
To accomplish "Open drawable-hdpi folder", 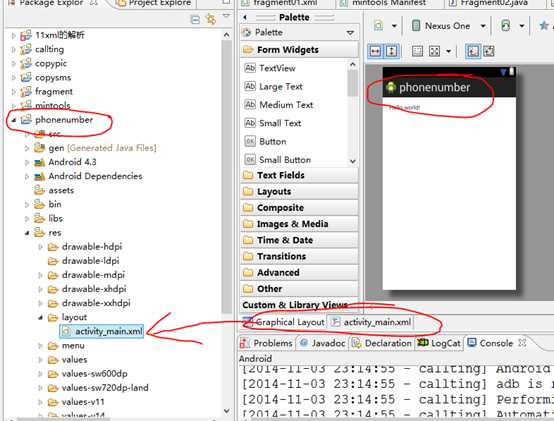I will click(92, 247).
